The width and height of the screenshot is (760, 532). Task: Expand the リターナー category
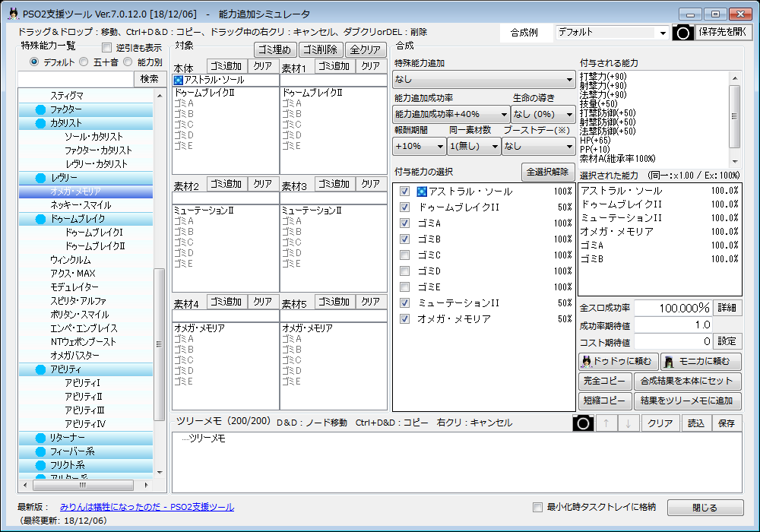coord(41,438)
